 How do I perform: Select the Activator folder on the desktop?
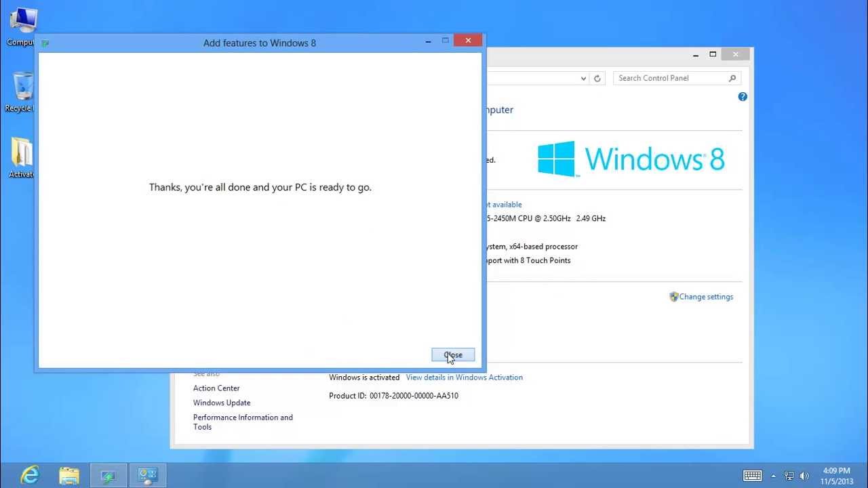point(20,158)
